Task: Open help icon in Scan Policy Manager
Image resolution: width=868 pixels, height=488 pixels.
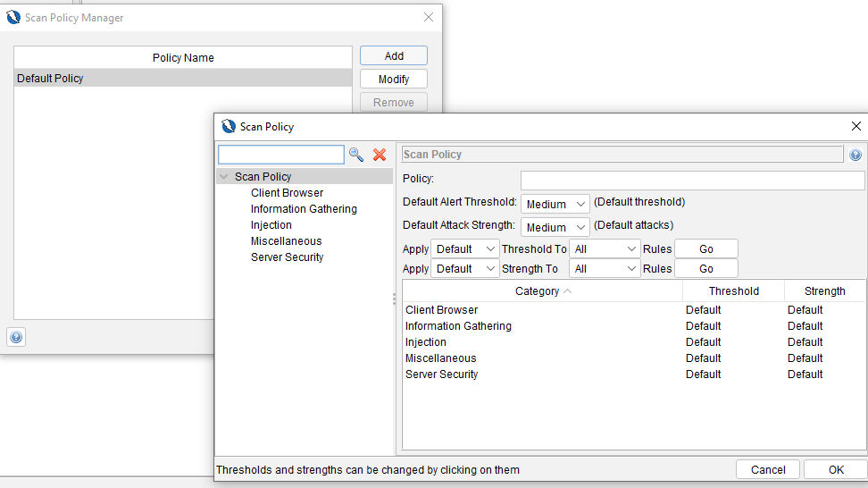Action: [x=16, y=337]
